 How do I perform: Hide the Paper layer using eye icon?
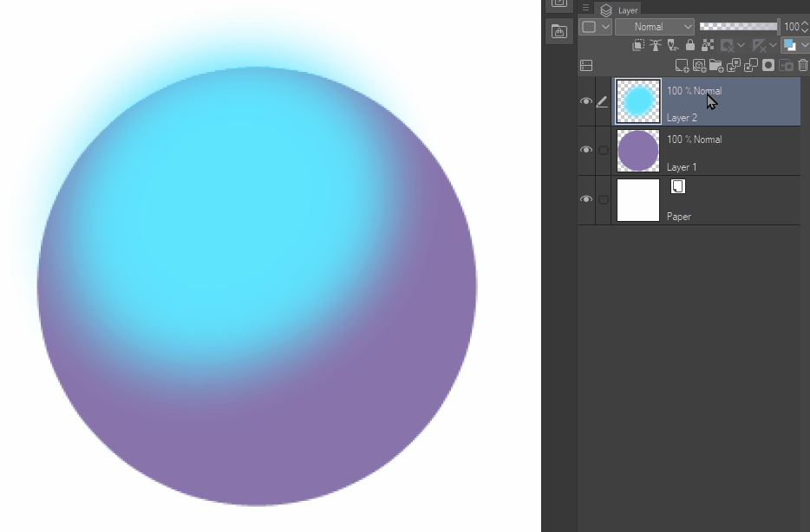click(585, 199)
